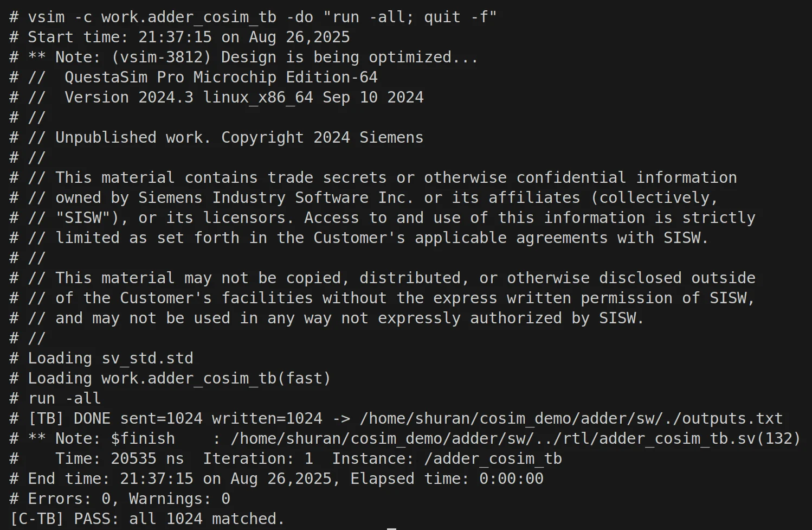The image size is (812, 530).
Task: Click 'Unpublished work. Copyright 2024 Siemens' line
Action: click(239, 137)
